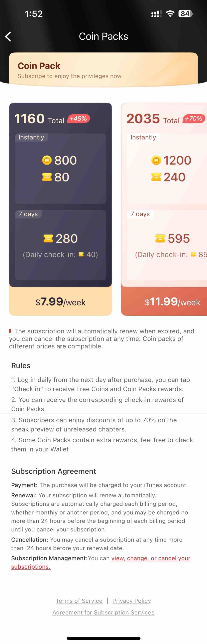Viewport: 207px width, 644px height.
Task: Tap view, change, or cancel your subscriptions
Action: point(101,562)
